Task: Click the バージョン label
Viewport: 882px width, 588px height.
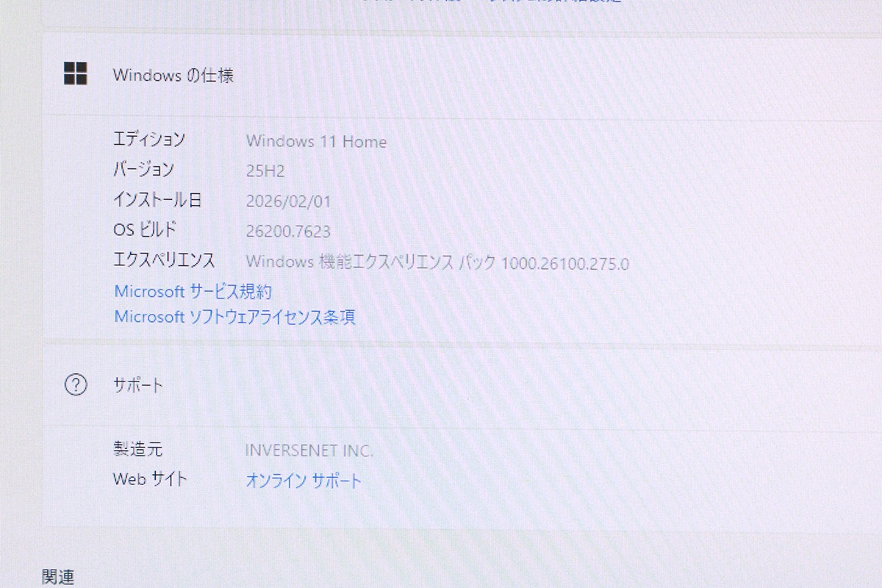Action: [143, 168]
